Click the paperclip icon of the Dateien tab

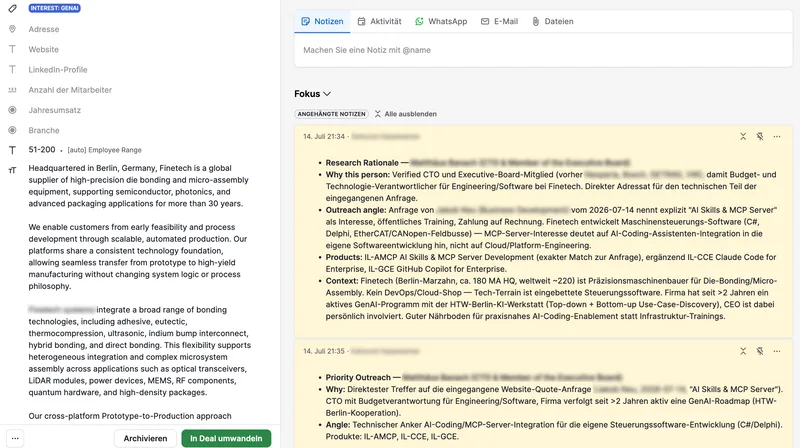[536, 21]
